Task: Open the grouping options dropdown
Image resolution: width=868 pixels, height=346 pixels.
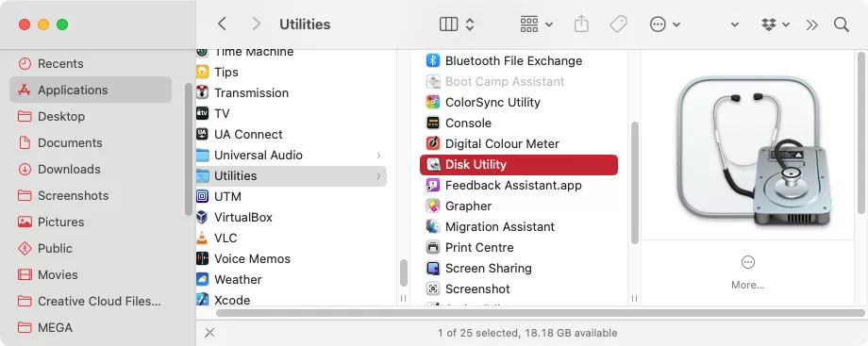Action: pos(537,24)
